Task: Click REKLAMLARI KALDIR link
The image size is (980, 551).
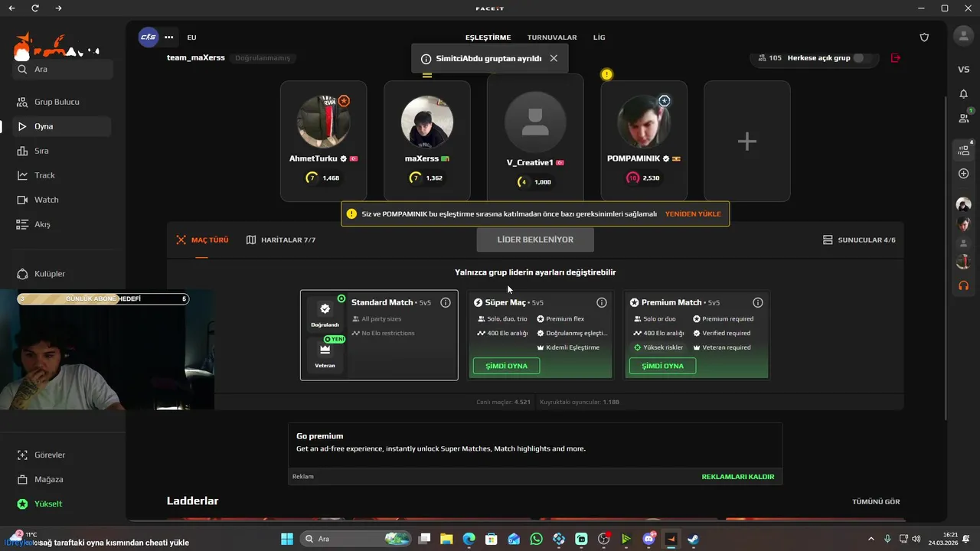Action: coord(738,477)
